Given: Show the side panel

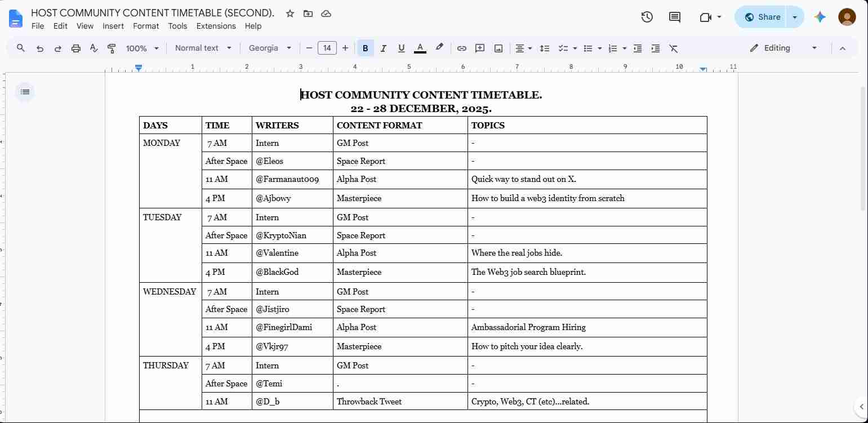Looking at the screenshot, I should pyautogui.click(x=861, y=407).
